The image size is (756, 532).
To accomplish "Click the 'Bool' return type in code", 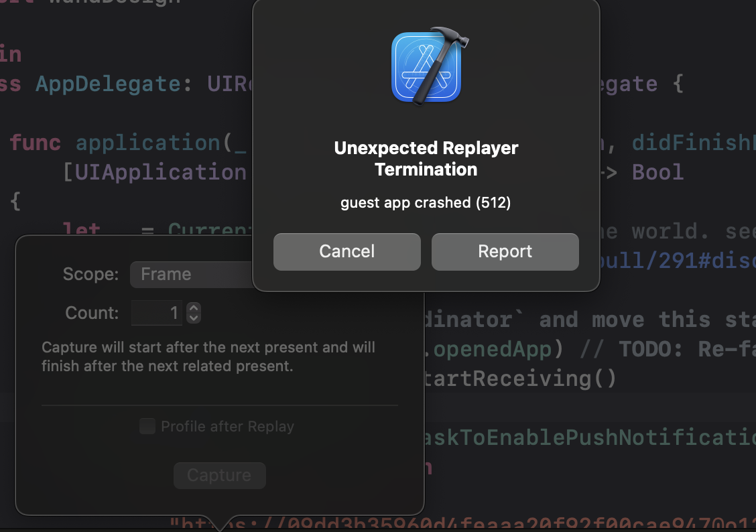I will tap(657, 172).
